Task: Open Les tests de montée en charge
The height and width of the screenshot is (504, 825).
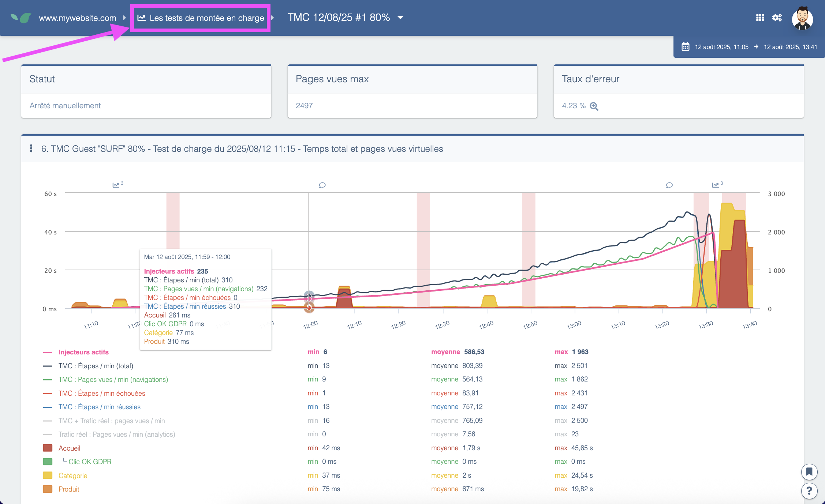Action: point(201,18)
